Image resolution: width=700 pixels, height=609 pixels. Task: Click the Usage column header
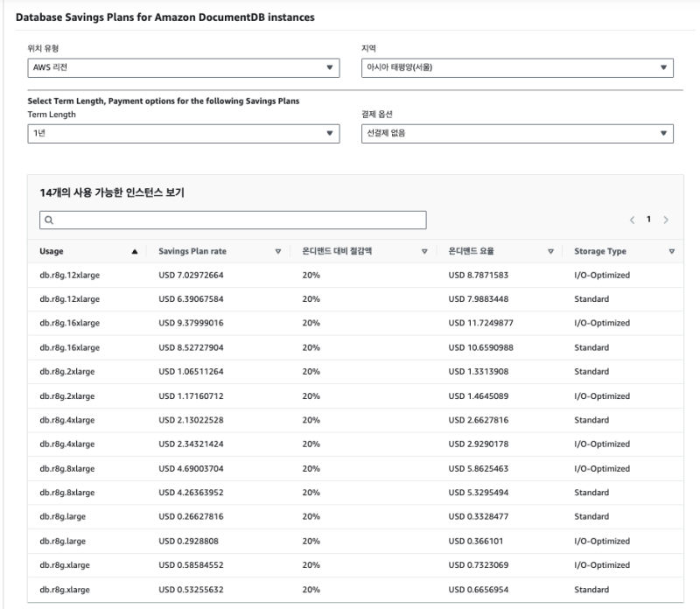pyautogui.click(x=52, y=252)
